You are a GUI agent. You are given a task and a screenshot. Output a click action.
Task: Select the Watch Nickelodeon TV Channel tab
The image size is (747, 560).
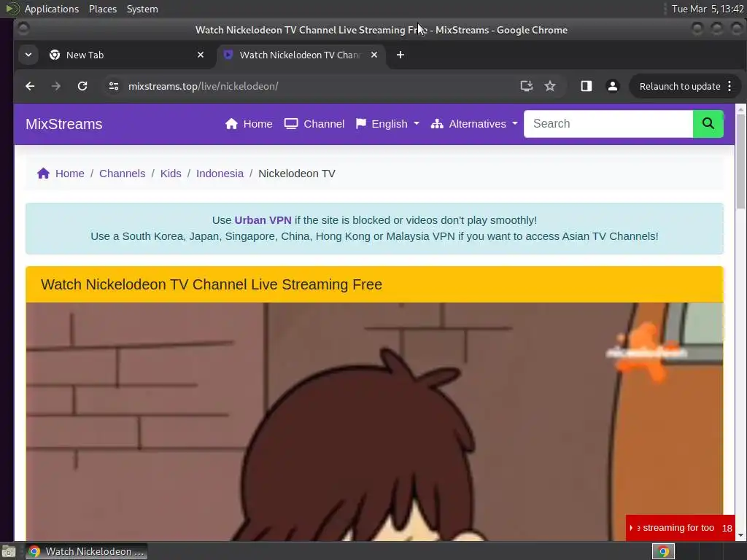pos(300,55)
